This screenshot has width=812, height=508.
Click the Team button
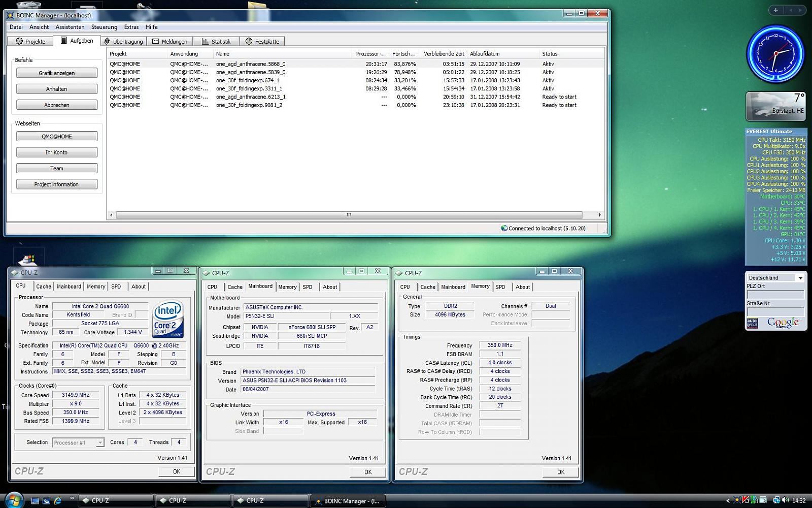(x=57, y=169)
